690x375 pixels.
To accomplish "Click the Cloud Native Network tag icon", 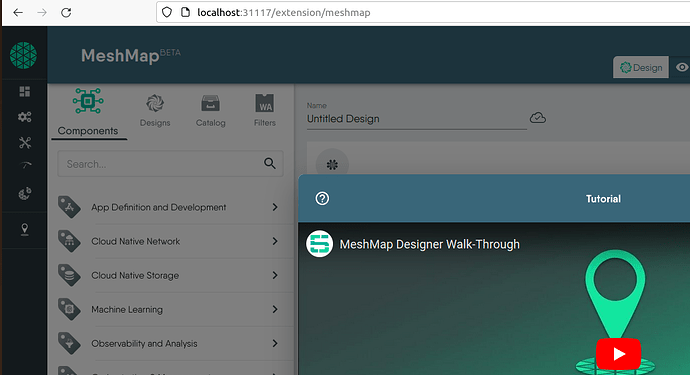I will coord(69,241).
